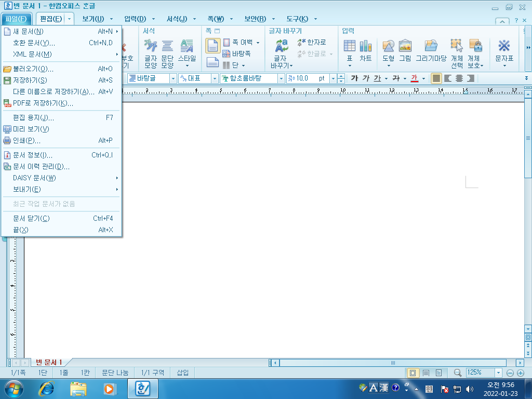The height and width of the screenshot is (399, 532).
Task: Choose 미리 보기(V) menu entry
Action: (x=61, y=129)
